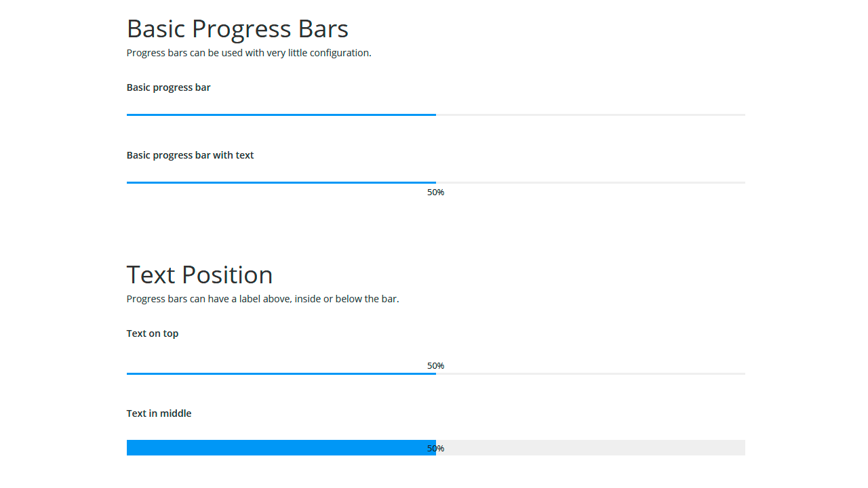This screenshot has height=488, width=868.
Task: Click the Basic progress bar track
Action: pos(435,115)
